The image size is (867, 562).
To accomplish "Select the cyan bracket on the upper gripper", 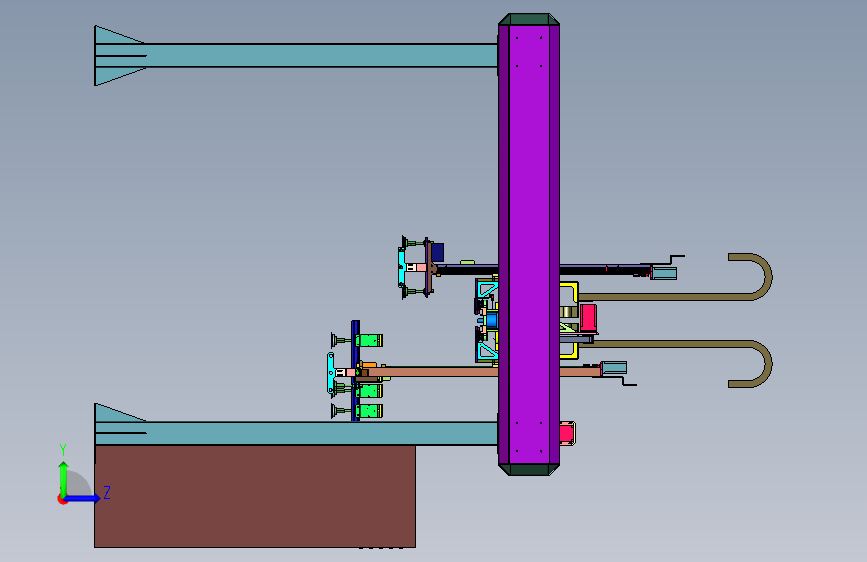I will (x=401, y=267).
